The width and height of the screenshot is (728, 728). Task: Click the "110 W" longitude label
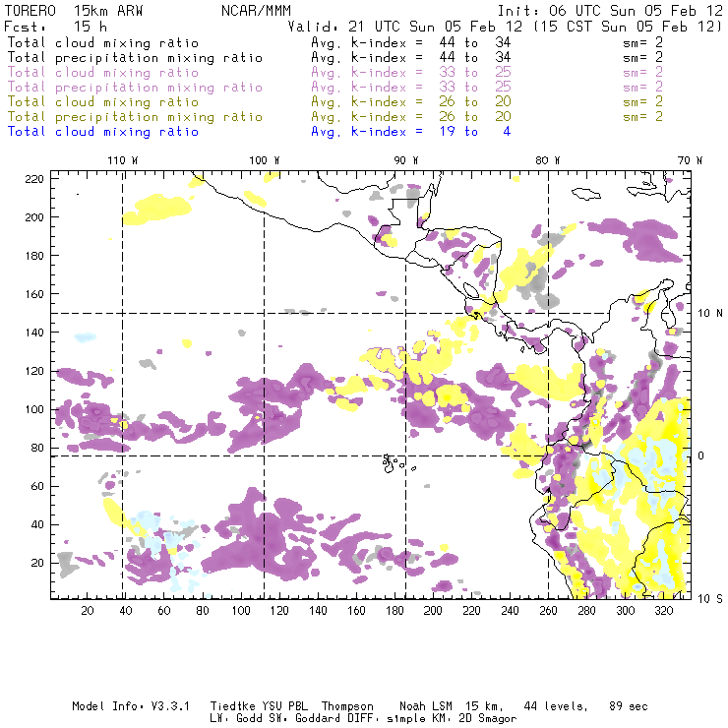coord(123,160)
